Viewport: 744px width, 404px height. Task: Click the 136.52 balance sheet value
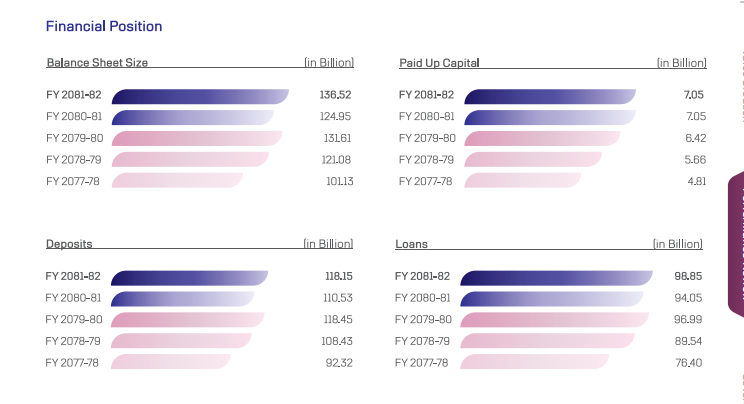(x=337, y=96)
